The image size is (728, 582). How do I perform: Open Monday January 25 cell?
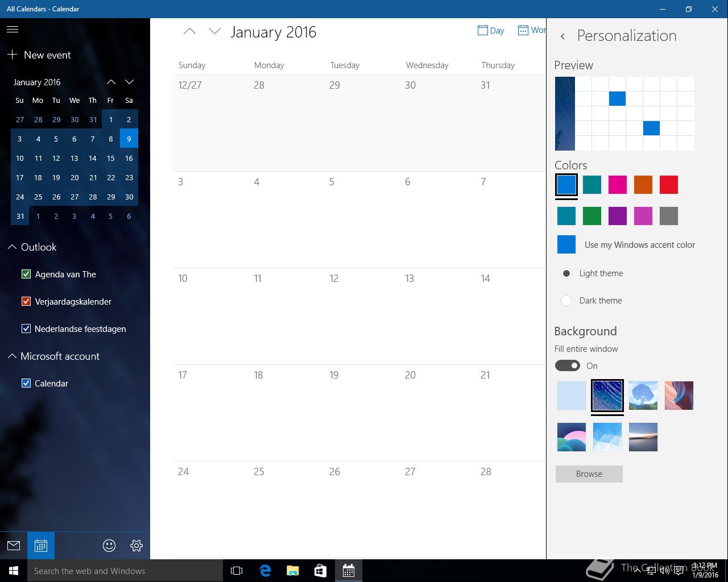287,509
